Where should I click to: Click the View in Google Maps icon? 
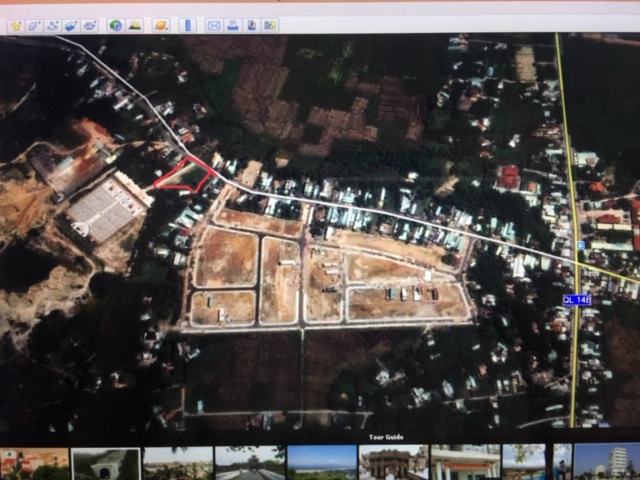pos(269,25)
